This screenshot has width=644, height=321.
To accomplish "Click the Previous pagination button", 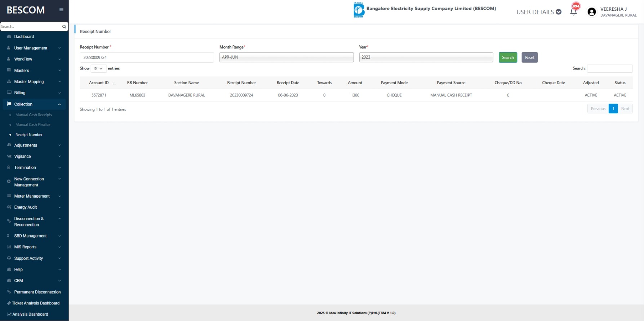I will coord(598,109).
